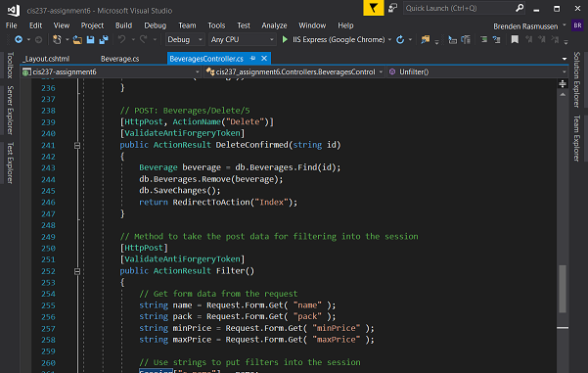This screenshot has width=588, height=373.
Task: Collapse the DeleteConfirmed method outline
Action: pyautogui.click(x=77, y=146)
